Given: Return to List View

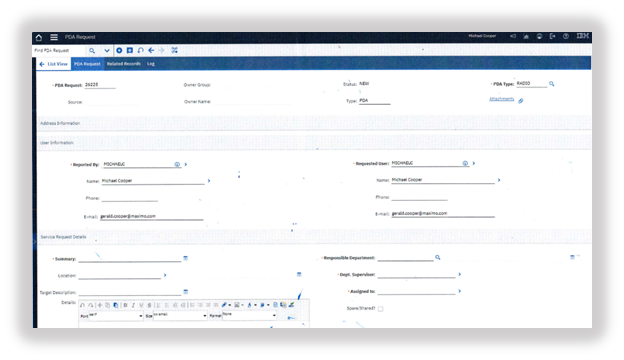Looking at the screenshot, I should [x=54, y=64].
